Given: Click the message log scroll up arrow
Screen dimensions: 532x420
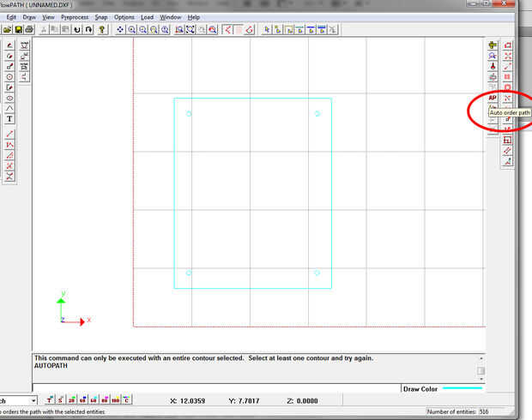Looking at the screenshot, I should tap(481, 358).
